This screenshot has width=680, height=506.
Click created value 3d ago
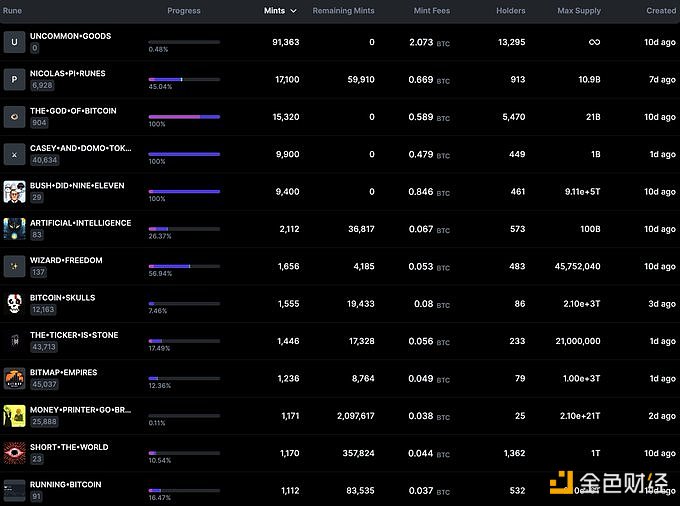pyautogui.click(x=662, y=304)
